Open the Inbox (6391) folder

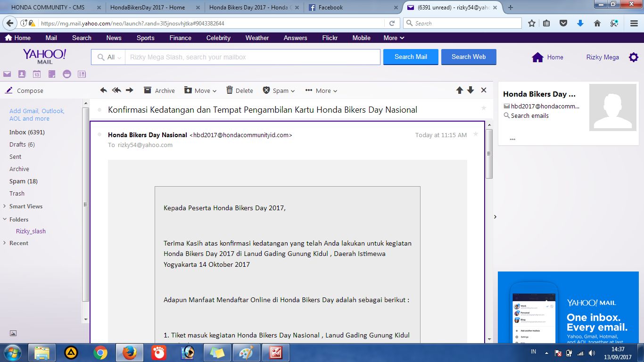click(x=27, y=132)
